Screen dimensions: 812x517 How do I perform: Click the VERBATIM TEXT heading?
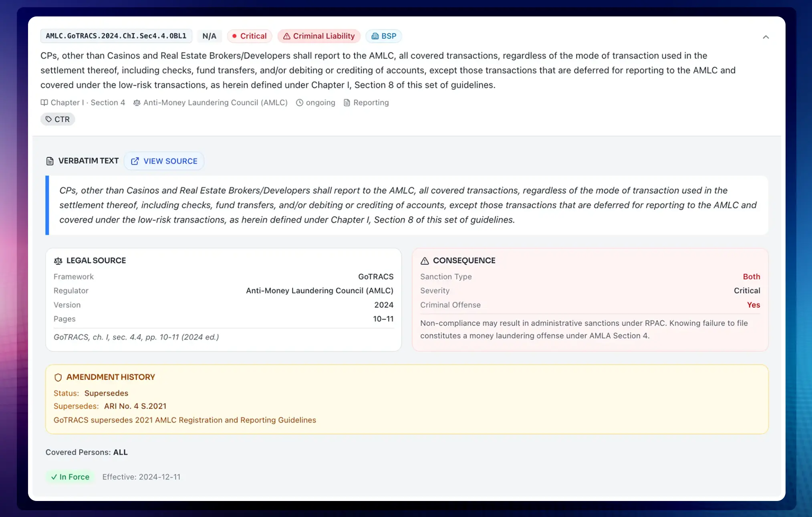(x=89, y=161)
